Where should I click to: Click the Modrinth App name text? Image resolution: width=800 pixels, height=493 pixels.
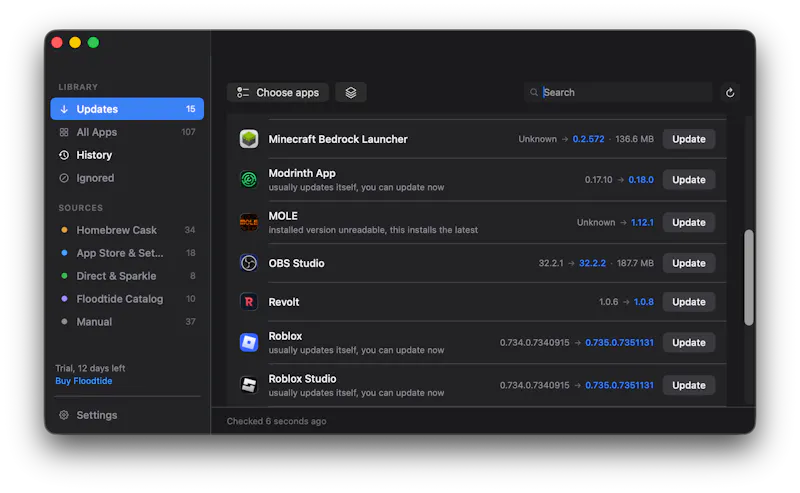click(x=302, y=173)
